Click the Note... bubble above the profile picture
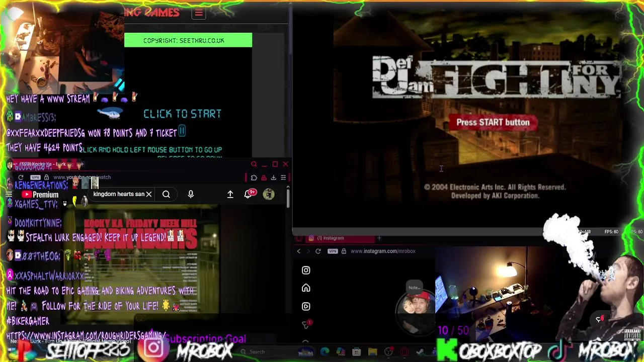Viewport: 644px width, 362px height. 415,287
